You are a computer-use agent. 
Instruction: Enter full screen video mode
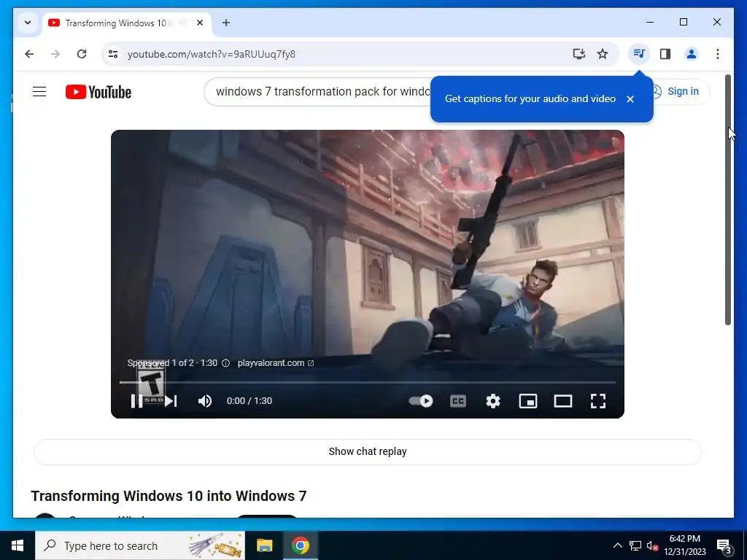pyautogui.click(x=598, y=401)
